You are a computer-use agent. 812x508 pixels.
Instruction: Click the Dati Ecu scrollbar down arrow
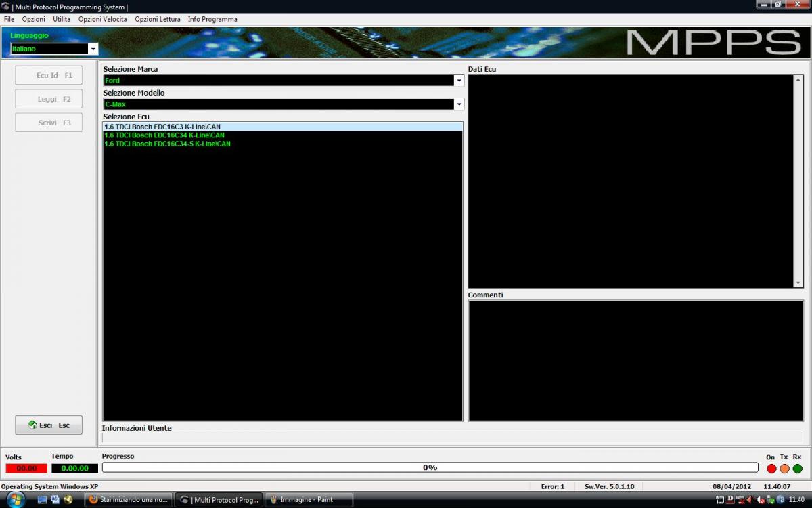[x=798, y=282]
